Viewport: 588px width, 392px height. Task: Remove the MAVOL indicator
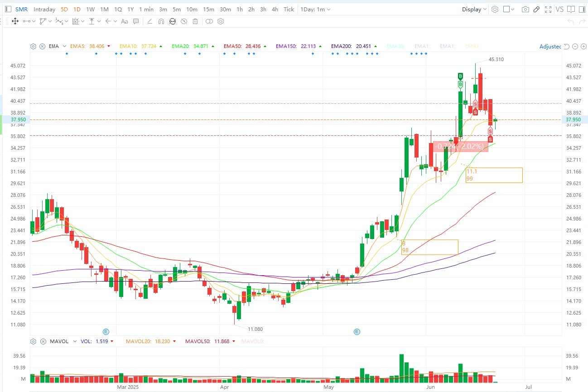(x=42, y=341)
